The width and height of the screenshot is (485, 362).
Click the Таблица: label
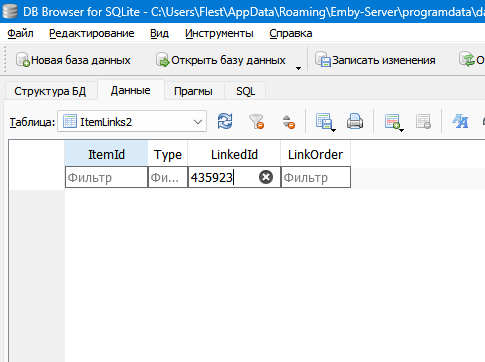pos(32,122)
